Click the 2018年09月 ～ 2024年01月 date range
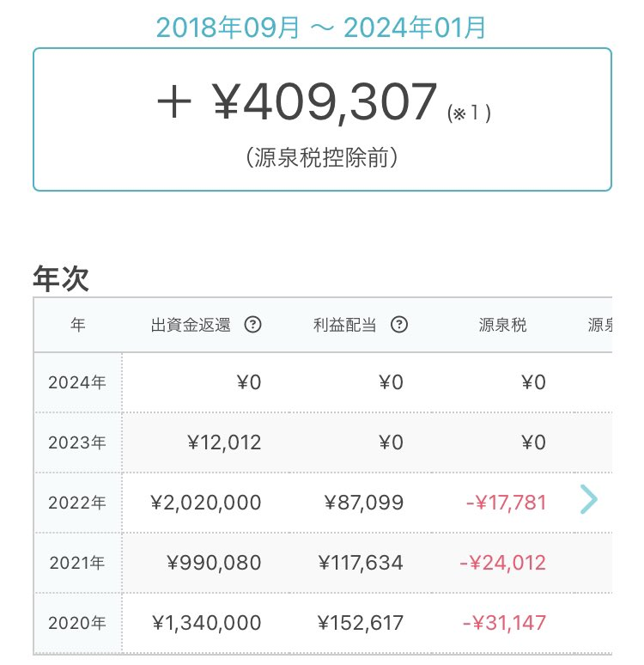644x665 pixels. click(321, 27)
